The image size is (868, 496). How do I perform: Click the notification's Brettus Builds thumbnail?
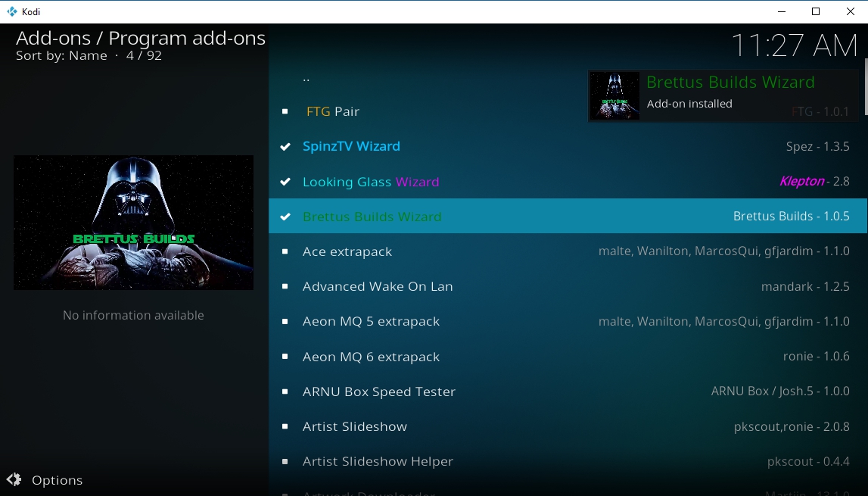tap(614, 95)
